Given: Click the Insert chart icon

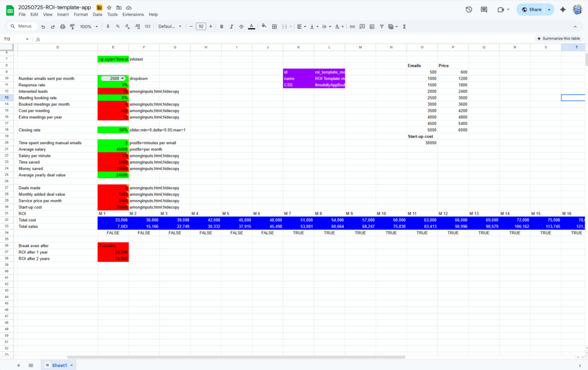Looking at the screenshot, I should point(372,26).
